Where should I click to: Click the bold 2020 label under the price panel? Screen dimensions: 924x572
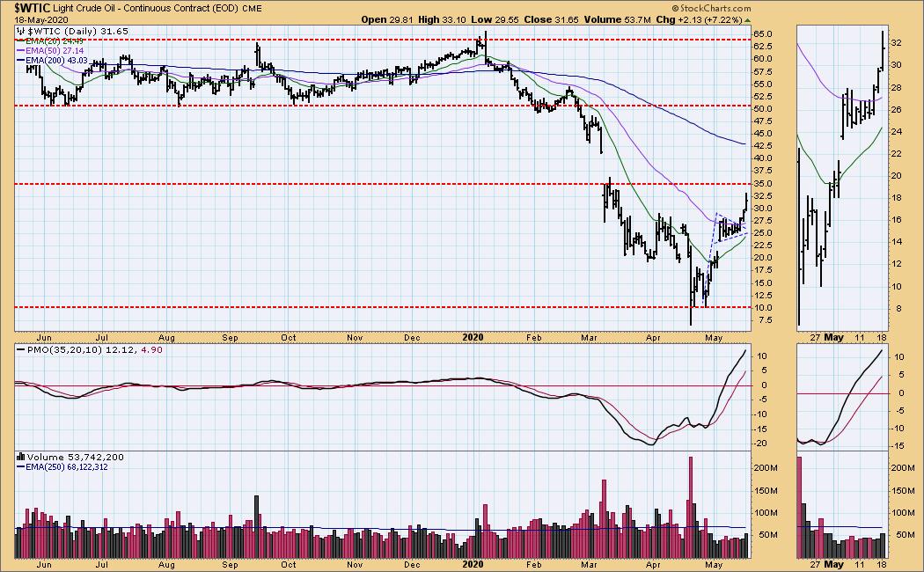pos(473,338)
